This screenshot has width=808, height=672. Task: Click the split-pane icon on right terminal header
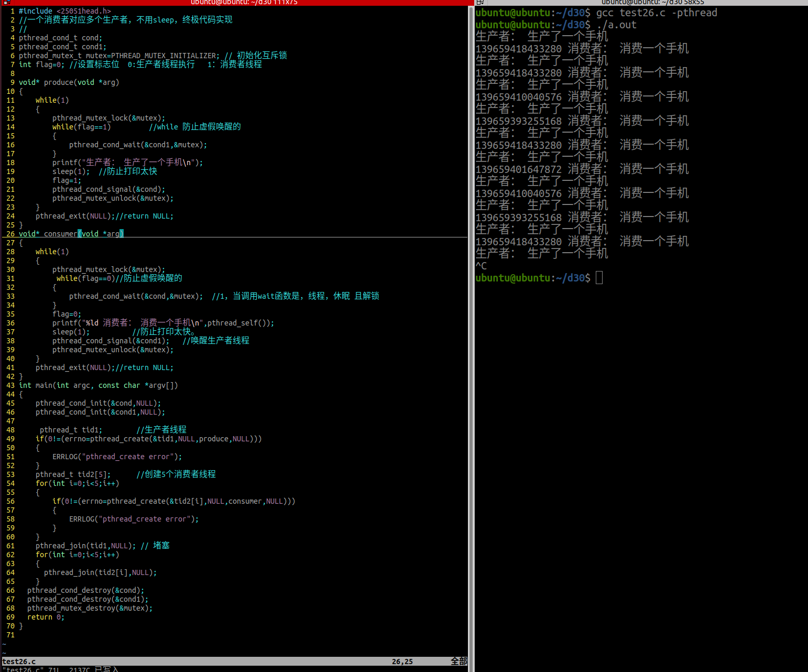coord(480,3)
